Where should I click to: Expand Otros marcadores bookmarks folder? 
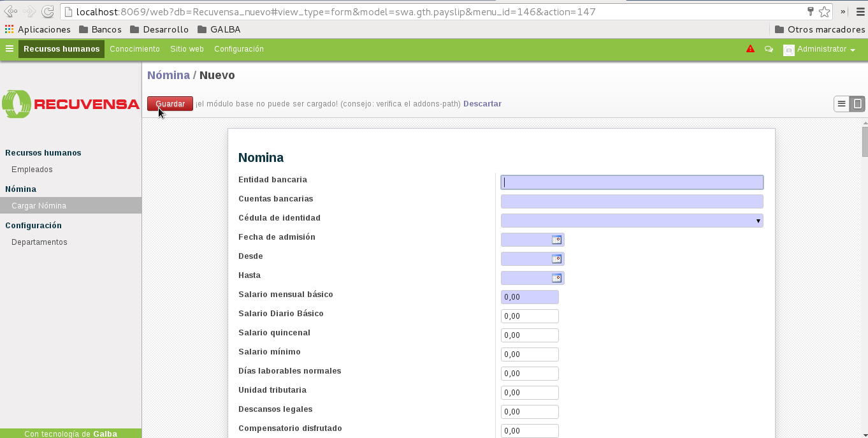pyautogui.click(x=820, y=29)
